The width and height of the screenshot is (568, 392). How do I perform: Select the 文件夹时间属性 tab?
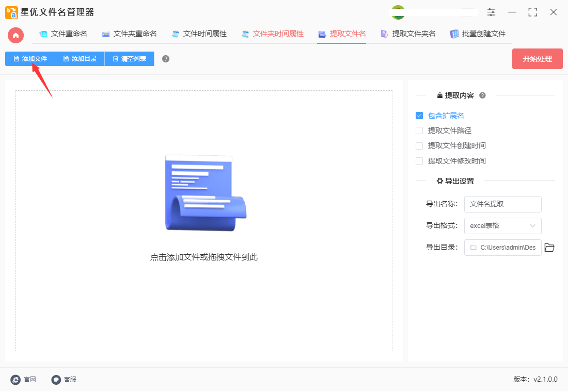(x=273, y=34)
